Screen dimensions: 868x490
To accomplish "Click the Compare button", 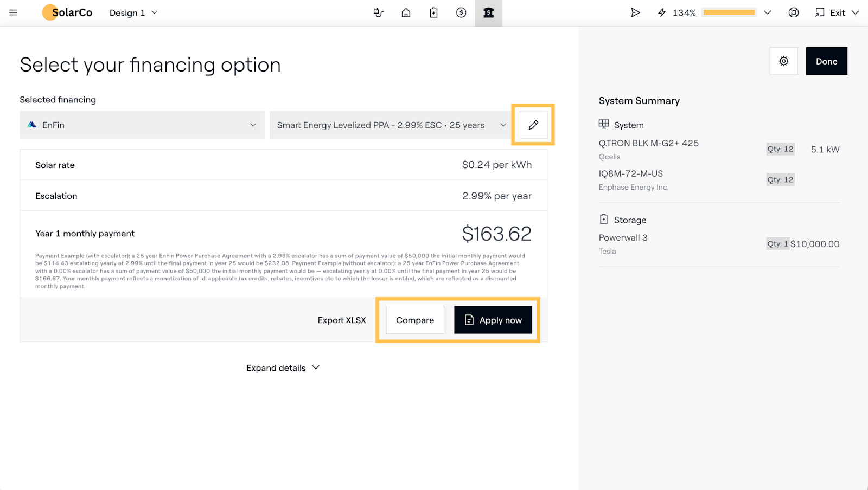I will tap(415, 320).
